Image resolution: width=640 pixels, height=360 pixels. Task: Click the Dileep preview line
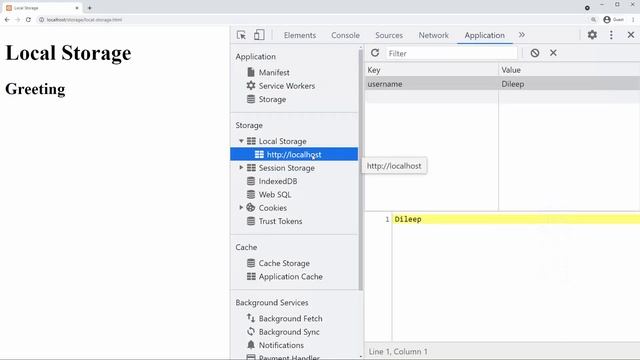[x=516, y=219]
